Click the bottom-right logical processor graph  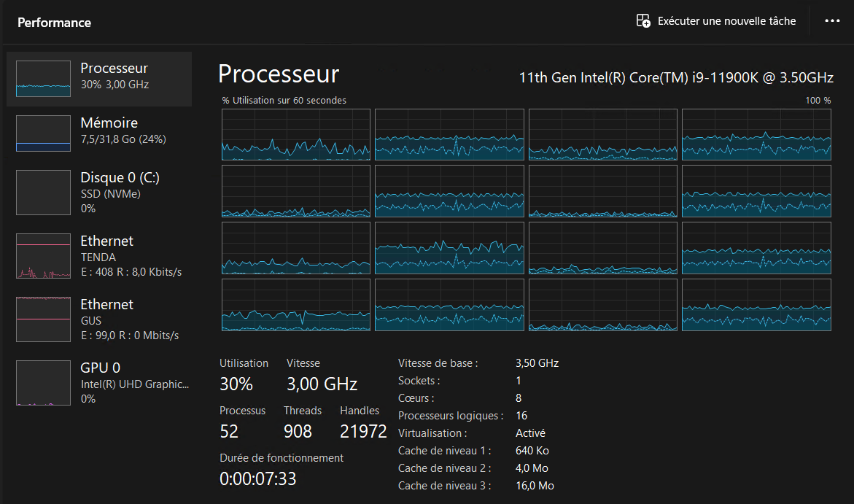click(x=756, y=305)
